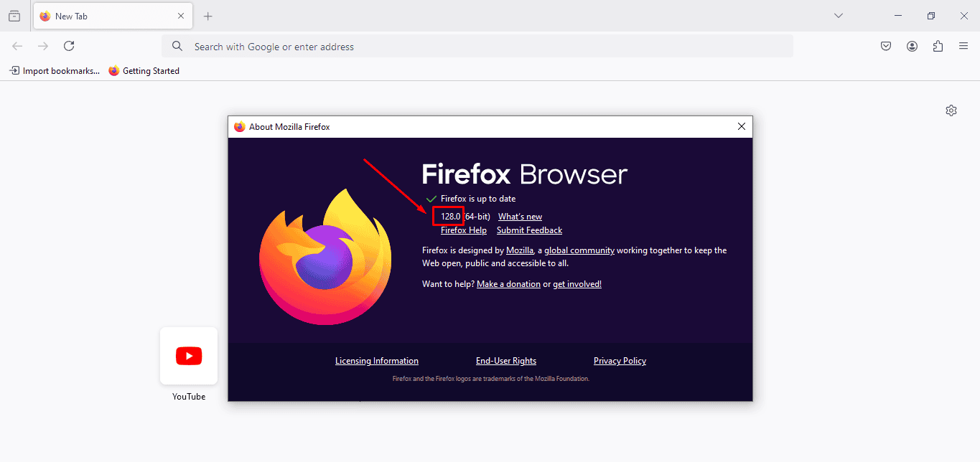This screenshot has width=980, height=462.
Task: Open the Extensions puzzle icon
Action: [x=938, y=46]
